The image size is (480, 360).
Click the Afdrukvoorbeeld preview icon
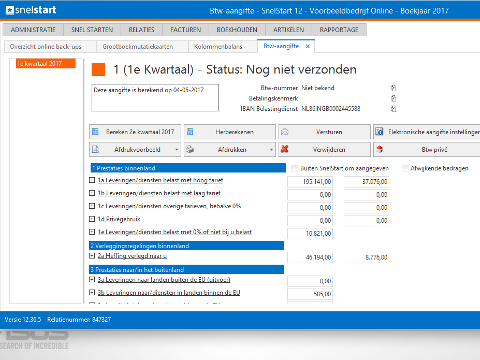point(95,149)
